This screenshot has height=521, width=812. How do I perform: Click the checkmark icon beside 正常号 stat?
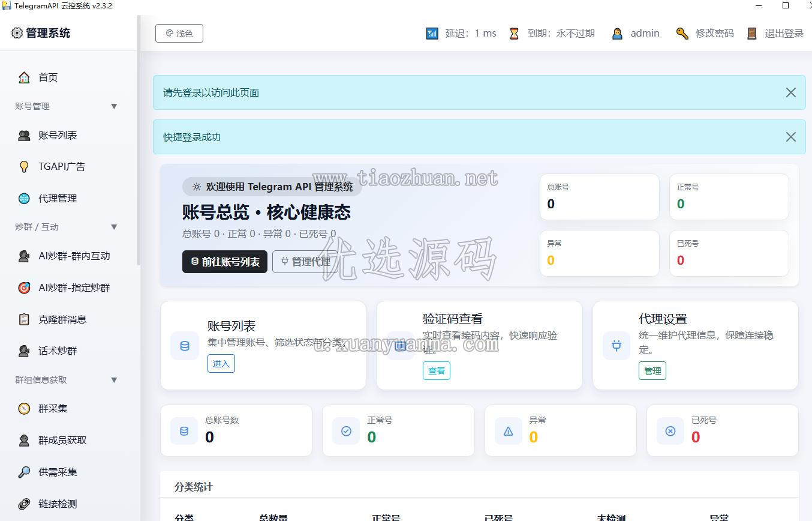click(346, 431)
